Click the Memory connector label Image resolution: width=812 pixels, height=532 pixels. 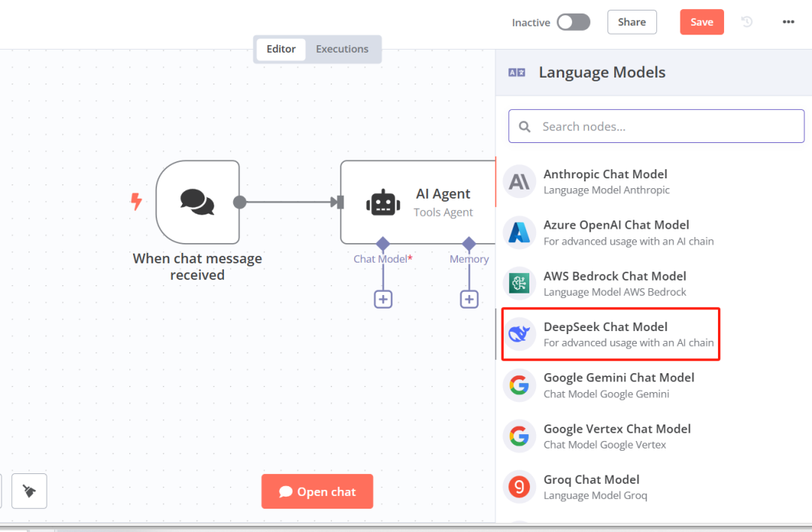pos(469,259)
